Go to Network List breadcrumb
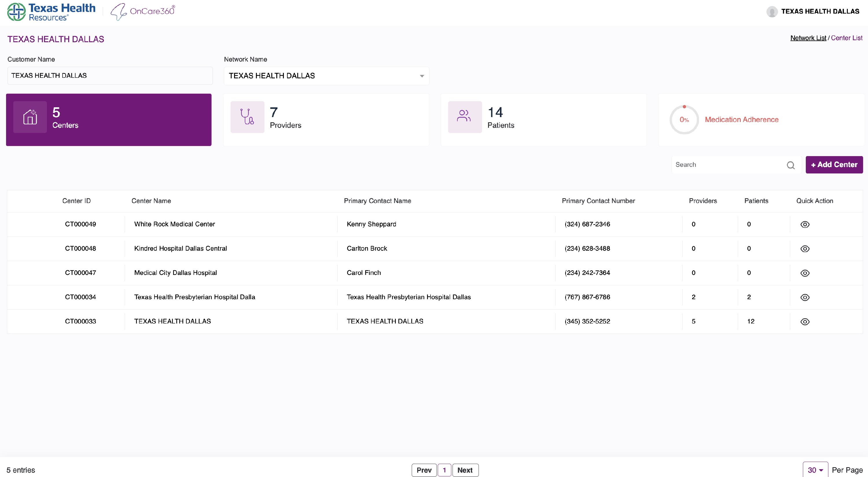Image resolution: width=868 pixels, height=477 pixels. (x=808, y=38)
